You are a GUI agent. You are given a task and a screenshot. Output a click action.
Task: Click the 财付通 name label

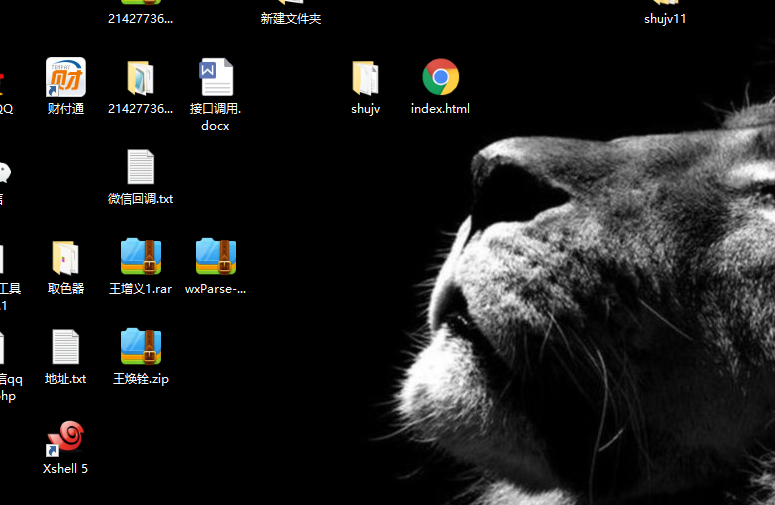(x=66, y=109)
